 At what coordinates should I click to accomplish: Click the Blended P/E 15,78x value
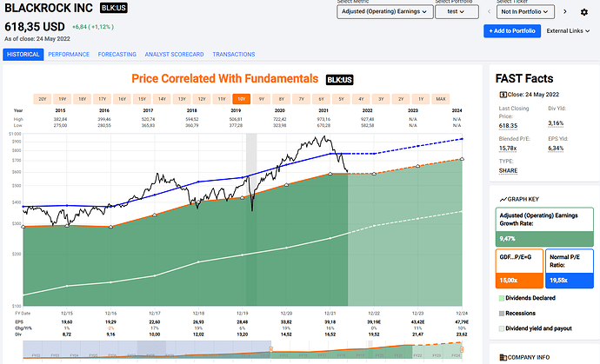[508, 149]
